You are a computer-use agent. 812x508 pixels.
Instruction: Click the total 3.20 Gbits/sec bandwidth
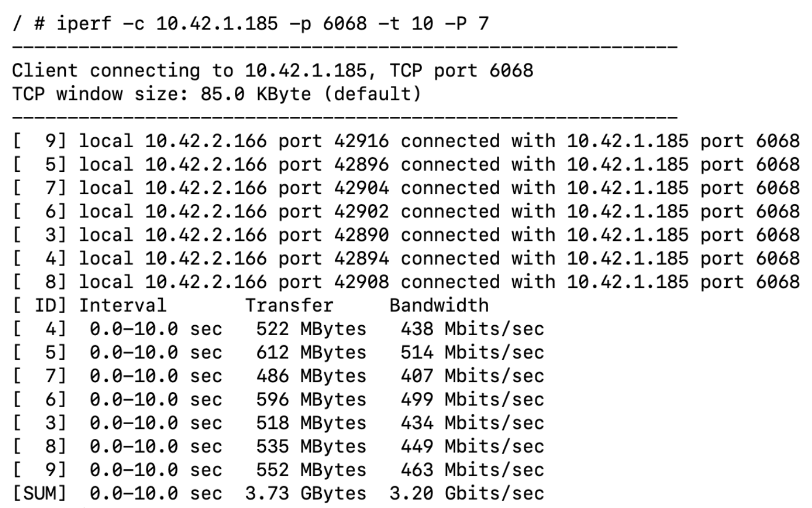click(466, 493)
